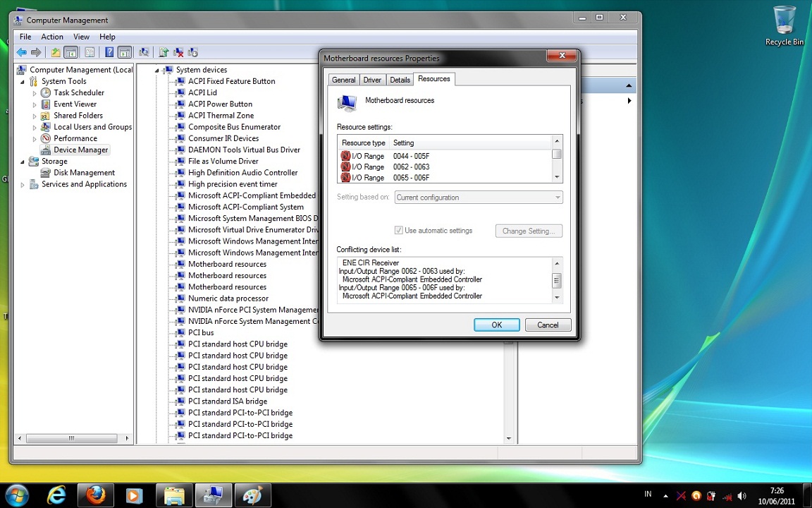The image size is (812, 508).
Task: Expand the Task Scheduler node arrow
Action: (35, 93)
